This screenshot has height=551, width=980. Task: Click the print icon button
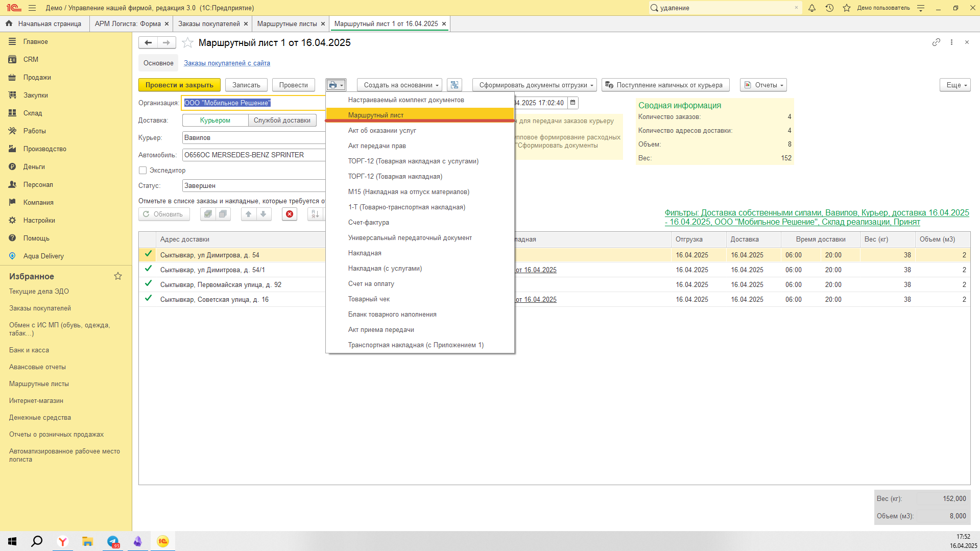click(336, 85)
